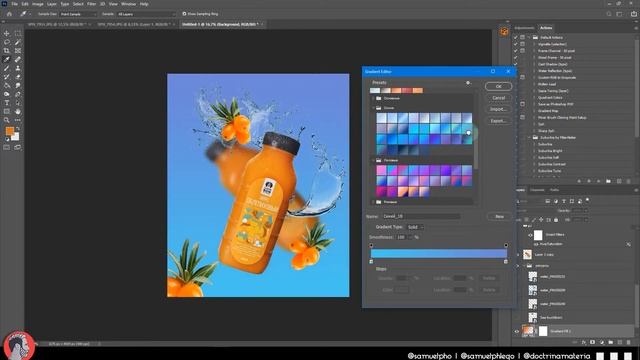Select the Eraser tool
This screenshot has height=360, width=640.
point(18,77)
